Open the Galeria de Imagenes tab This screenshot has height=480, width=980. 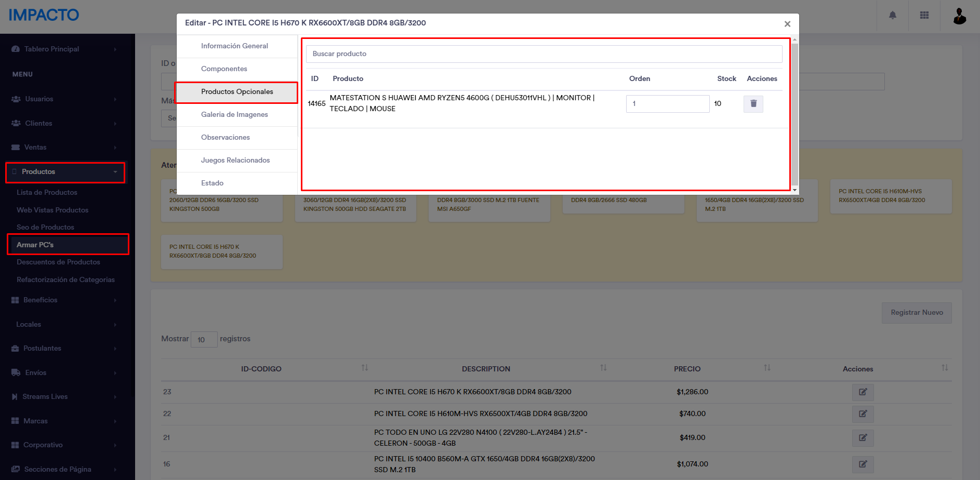(234, 115)
